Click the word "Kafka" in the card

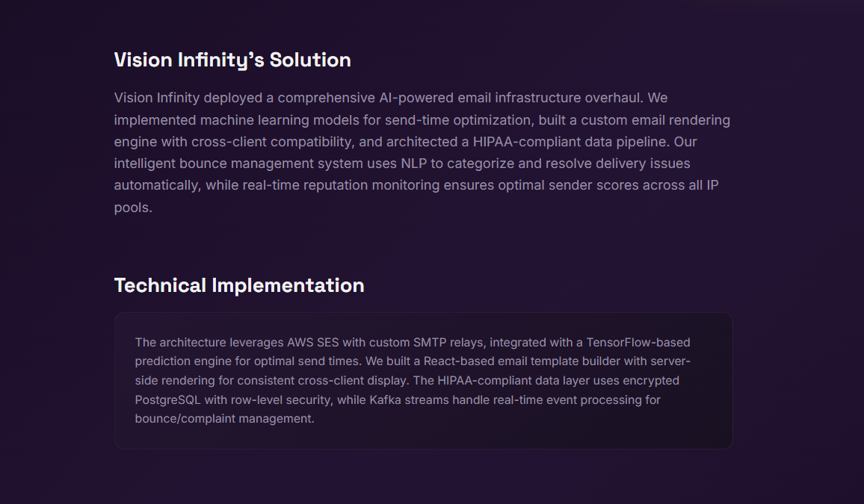pyautogui.click(x=386, y=400)
